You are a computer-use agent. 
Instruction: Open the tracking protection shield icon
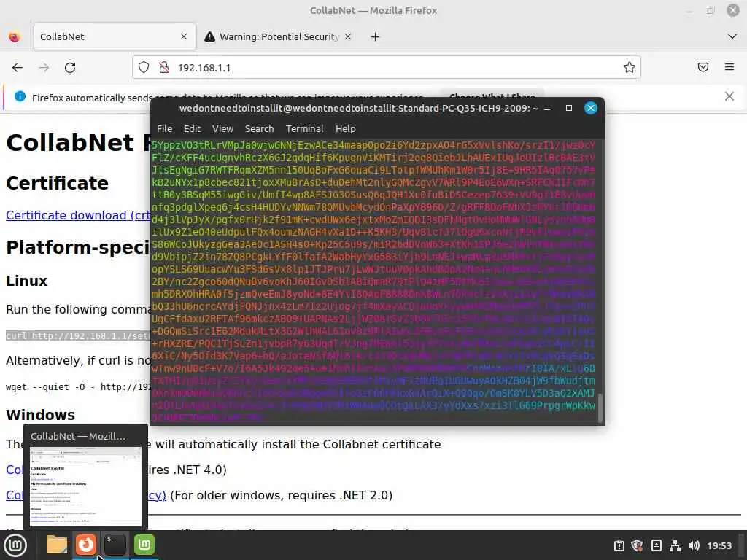point(144,68)
